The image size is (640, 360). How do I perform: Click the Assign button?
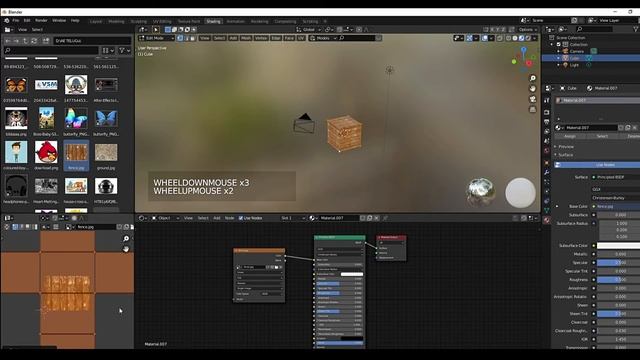(x=570, y=136)
